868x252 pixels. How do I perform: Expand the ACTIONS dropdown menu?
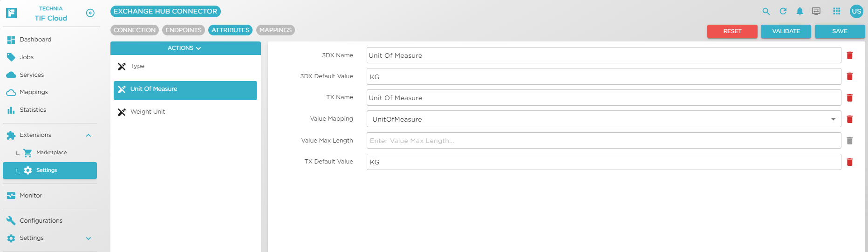tap(185, 48)
